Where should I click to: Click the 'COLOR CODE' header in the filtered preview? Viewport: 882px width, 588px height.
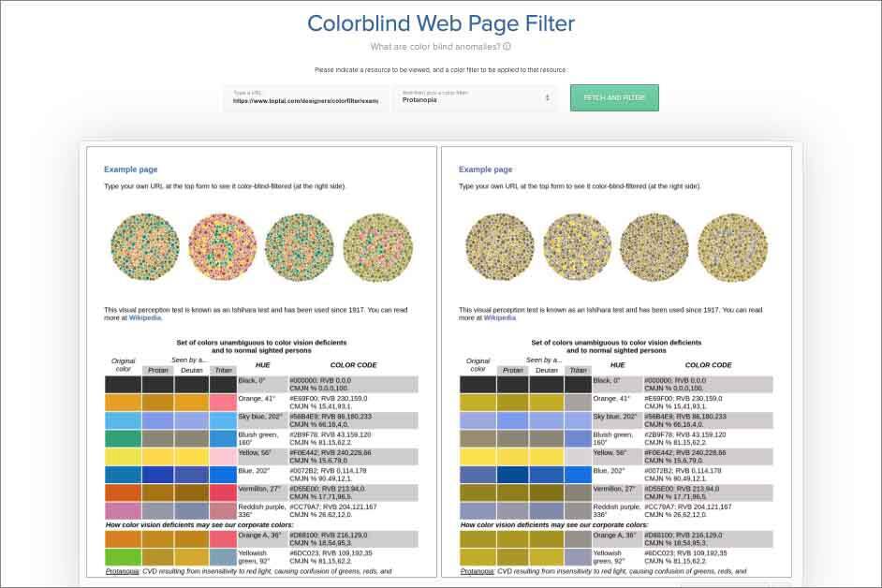(x=708, y=365)
